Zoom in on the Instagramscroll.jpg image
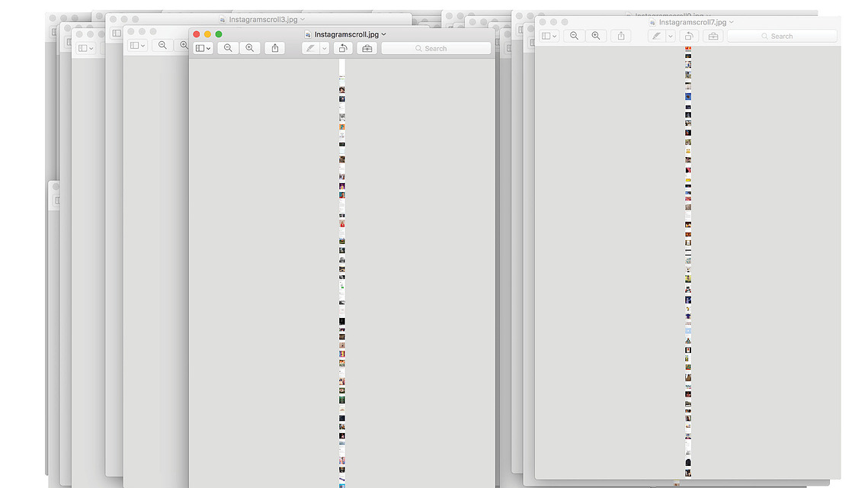Image resolution: width=868 pixels, height=488 pixels. (250, 48)
